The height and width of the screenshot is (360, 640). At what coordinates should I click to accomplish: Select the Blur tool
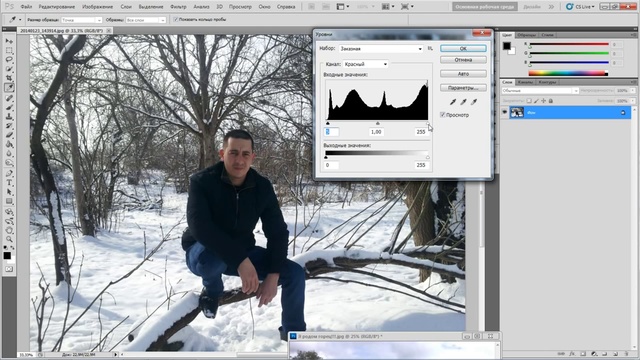click(x=9, y=153)
